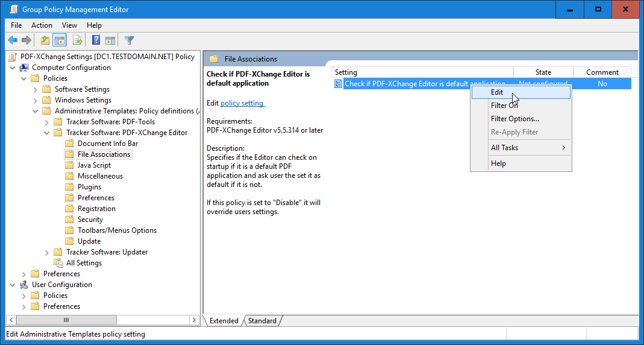This screenshot has height=345, width=644.
Task: Sort by the State column header
Action: click(x=543, y=72)
